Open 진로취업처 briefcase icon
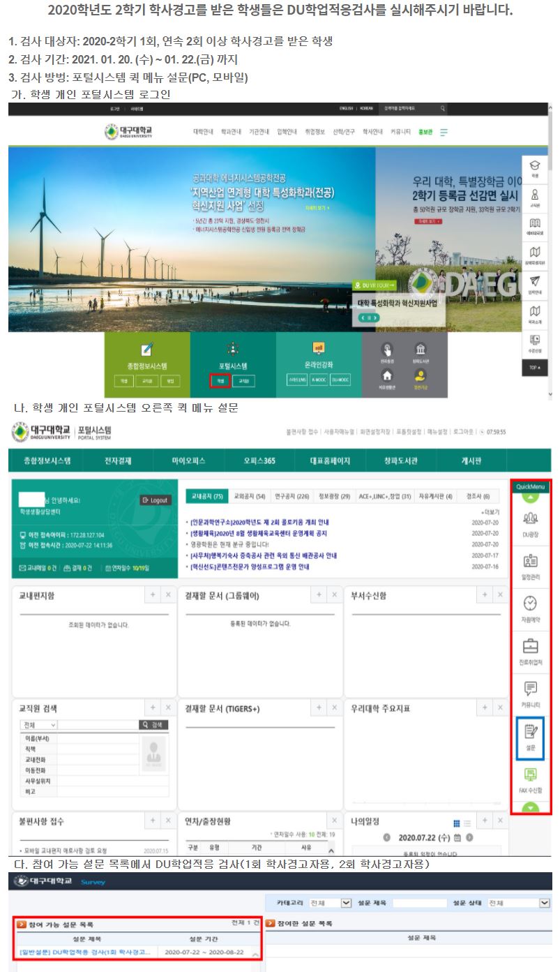This screenshot has height=972, width=560. click(x=531, y=650)
